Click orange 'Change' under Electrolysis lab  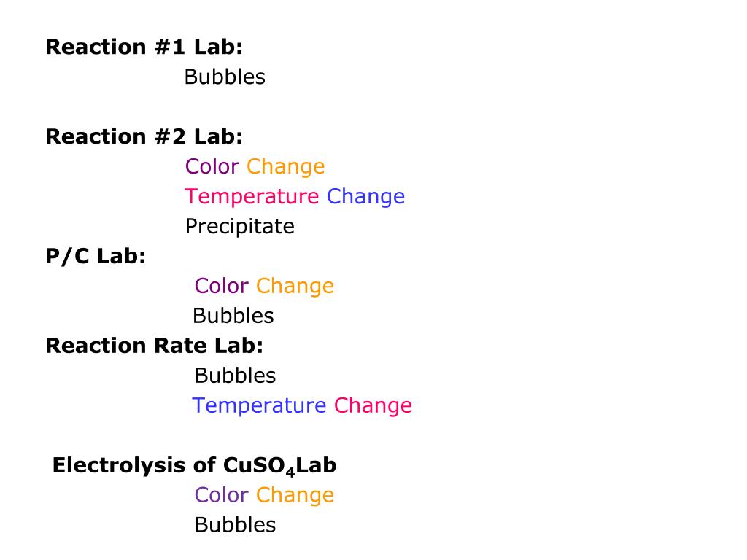coord(295,496)
